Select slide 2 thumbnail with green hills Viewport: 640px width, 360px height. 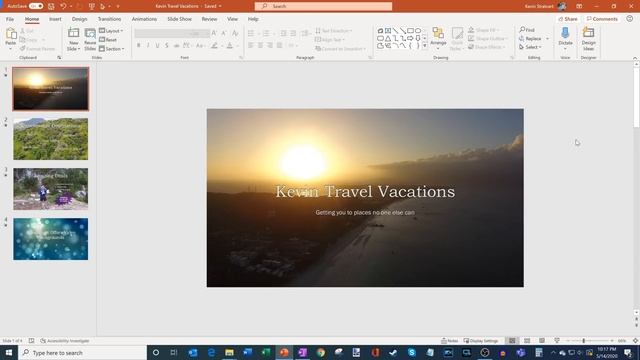(x=51, y=139)
